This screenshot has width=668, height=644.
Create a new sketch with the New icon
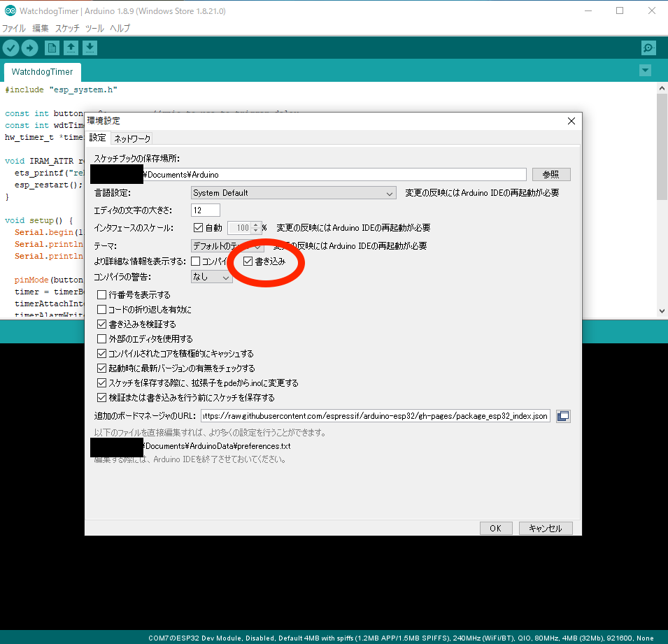pyautogui.click(x=52, y=48)
